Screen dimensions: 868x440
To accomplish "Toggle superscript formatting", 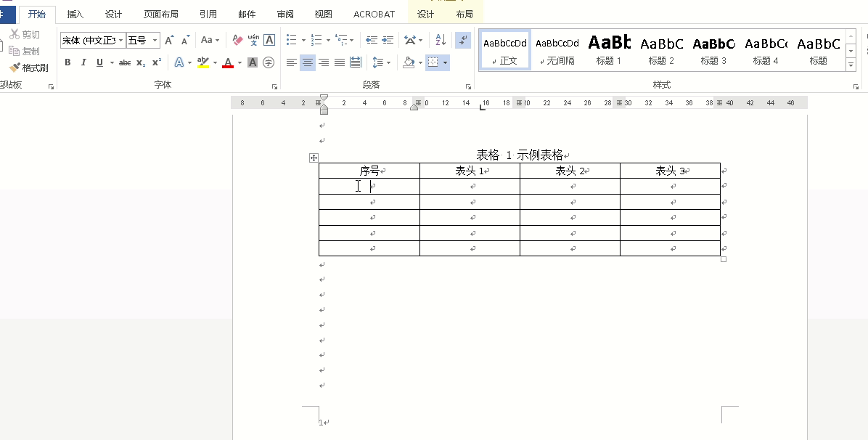I will [157, 62].
